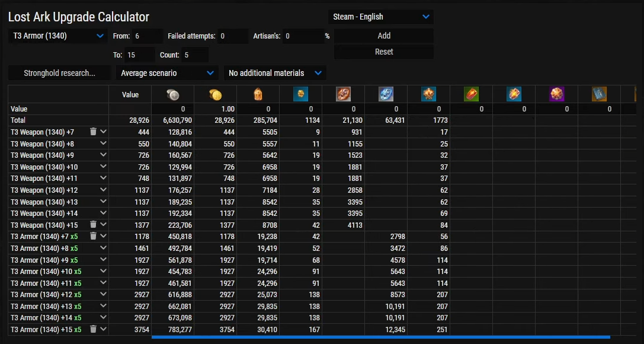
Task: Edit the silver Value row field
Action: (172, 109)
